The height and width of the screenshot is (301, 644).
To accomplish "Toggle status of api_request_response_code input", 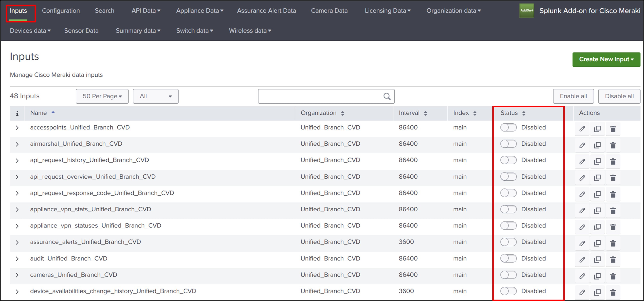I will pyautogui.click(x=508, y=193).
